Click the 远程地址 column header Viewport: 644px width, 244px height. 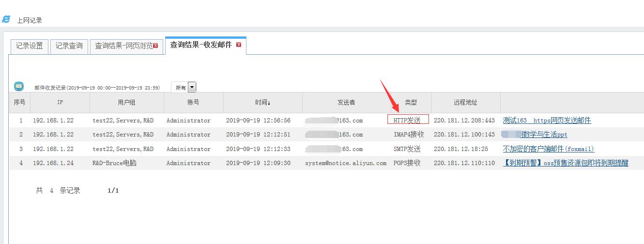click(x=466, y=103)
